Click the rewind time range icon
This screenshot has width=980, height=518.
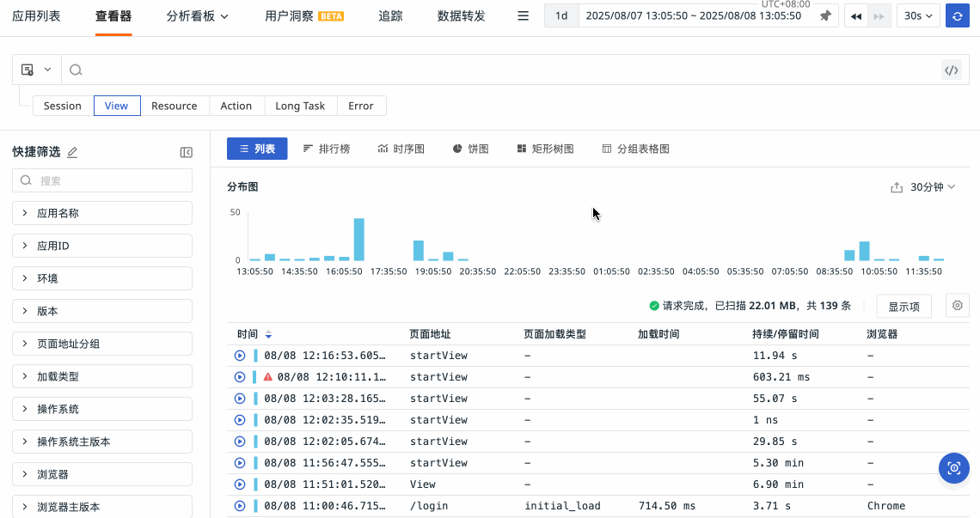pyautogui.click(x=856, y=16)
